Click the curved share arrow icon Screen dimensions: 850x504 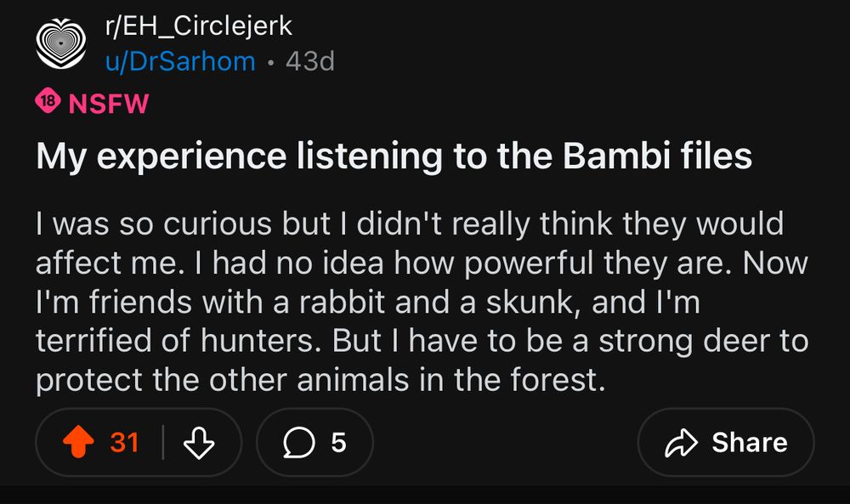[x=681, y=443]
